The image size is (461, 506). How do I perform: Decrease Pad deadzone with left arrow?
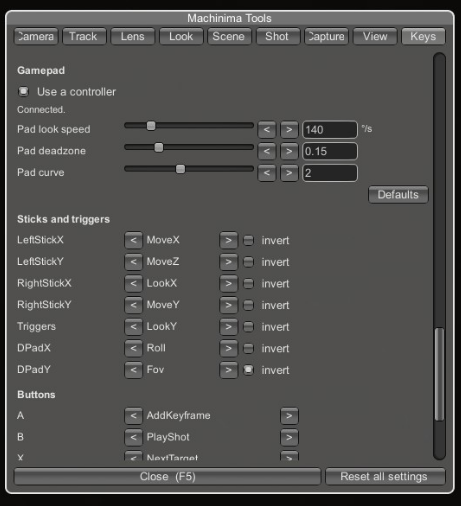(267, 151)
